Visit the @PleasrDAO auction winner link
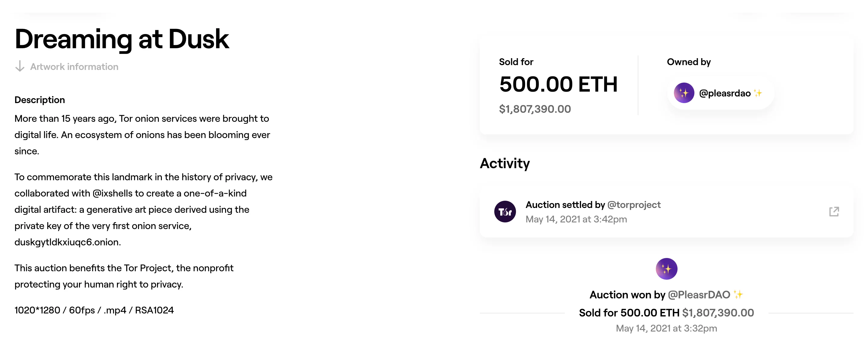Screen dimensions: 868x349 click(699, 295)
